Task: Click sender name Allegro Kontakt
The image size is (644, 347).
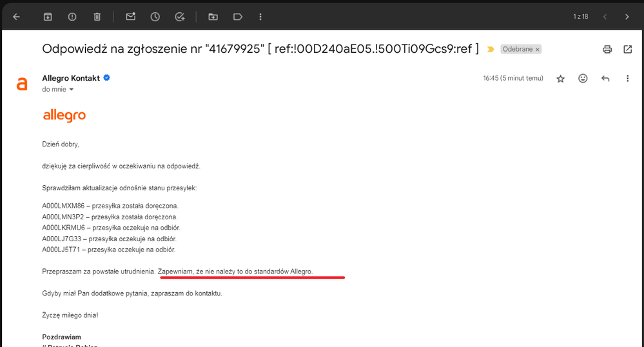Action: click(x=71, y=78)
